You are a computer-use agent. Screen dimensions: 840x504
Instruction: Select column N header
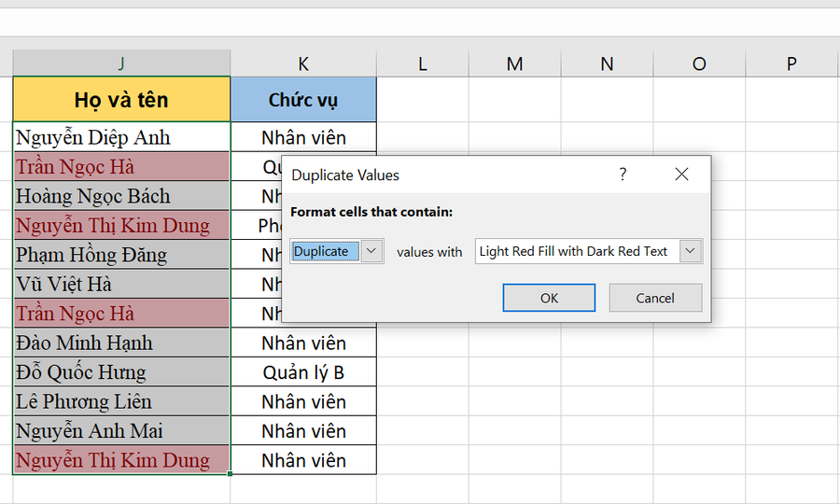607,63
